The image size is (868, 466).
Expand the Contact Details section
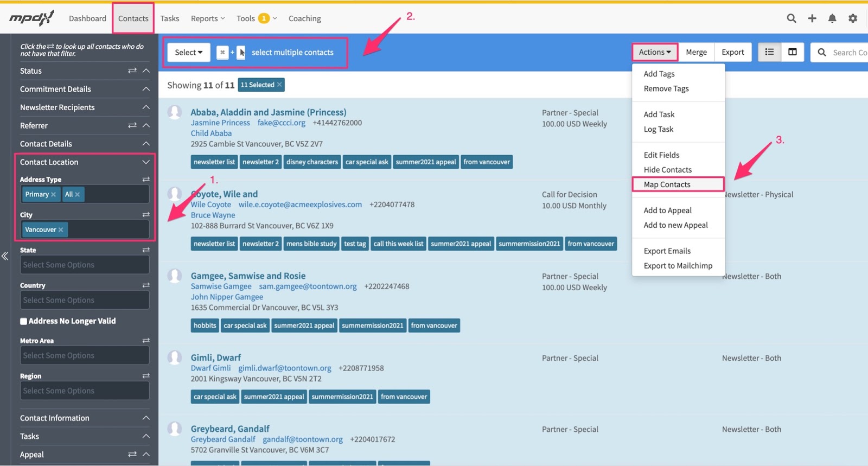(146, 144)
